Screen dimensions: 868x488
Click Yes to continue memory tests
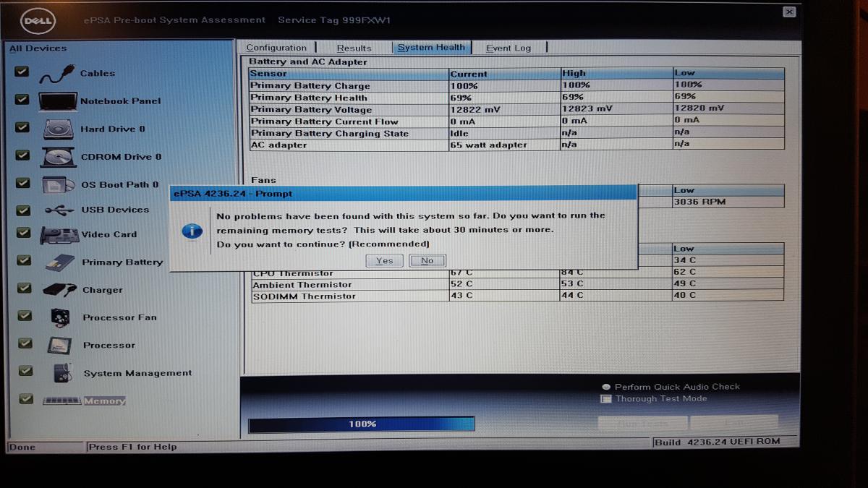(384, 260)
